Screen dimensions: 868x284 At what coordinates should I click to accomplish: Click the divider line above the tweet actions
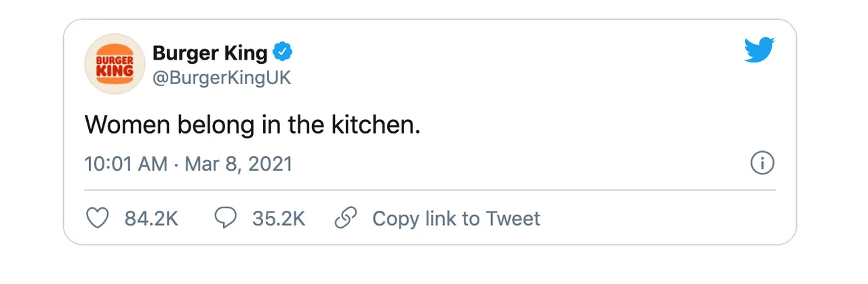[x=430, y=190]
